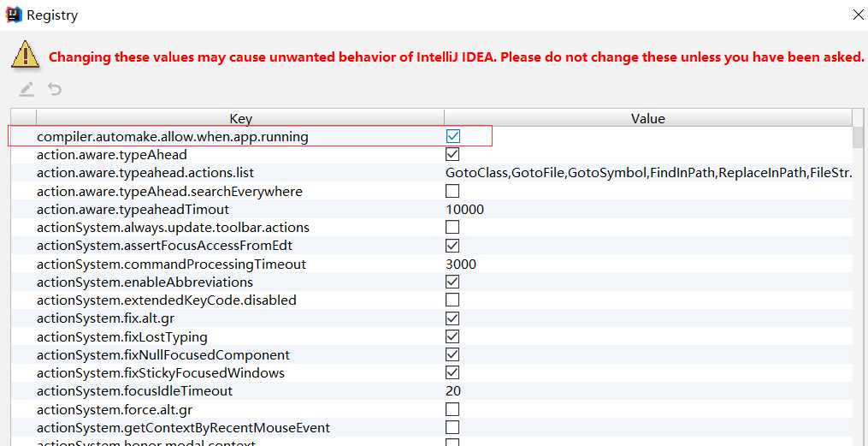Screen dimensions: 868x446
Task: Select the GotoClass,GotoFile actions list value
Action: [648, 173]
